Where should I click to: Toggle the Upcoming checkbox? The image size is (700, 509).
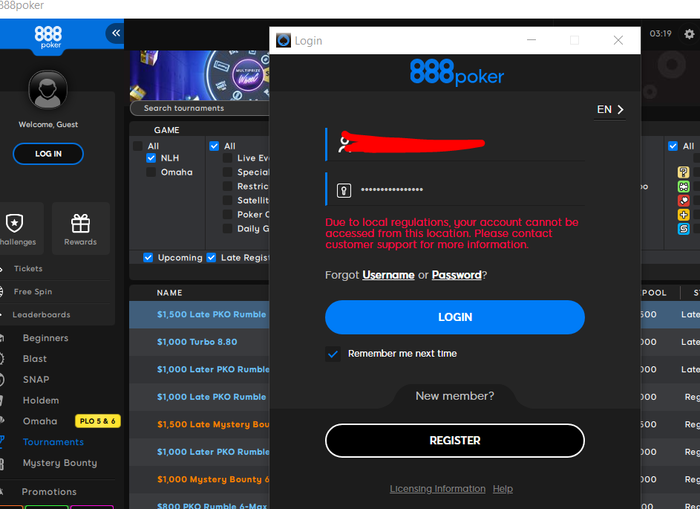pyautogui.click(x=148, y=258)
